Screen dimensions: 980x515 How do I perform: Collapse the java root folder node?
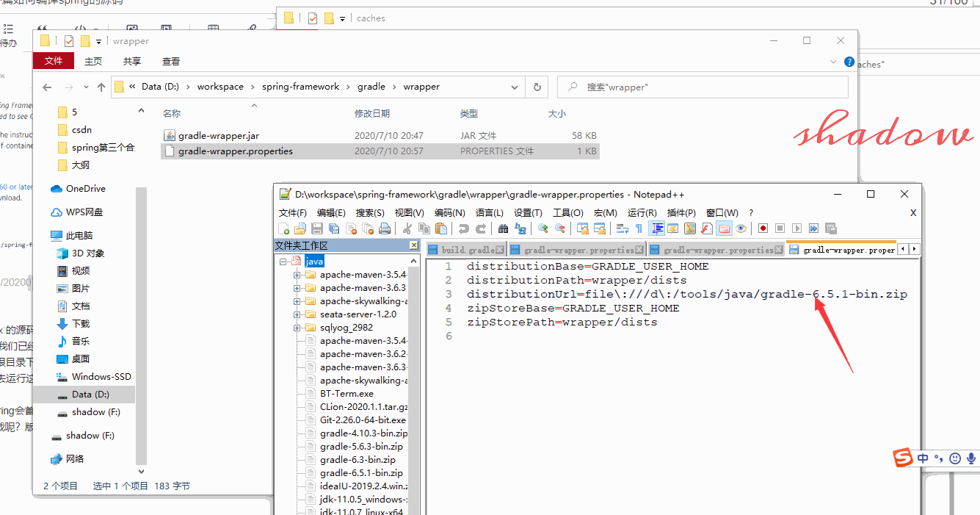[x=283, y=262]
